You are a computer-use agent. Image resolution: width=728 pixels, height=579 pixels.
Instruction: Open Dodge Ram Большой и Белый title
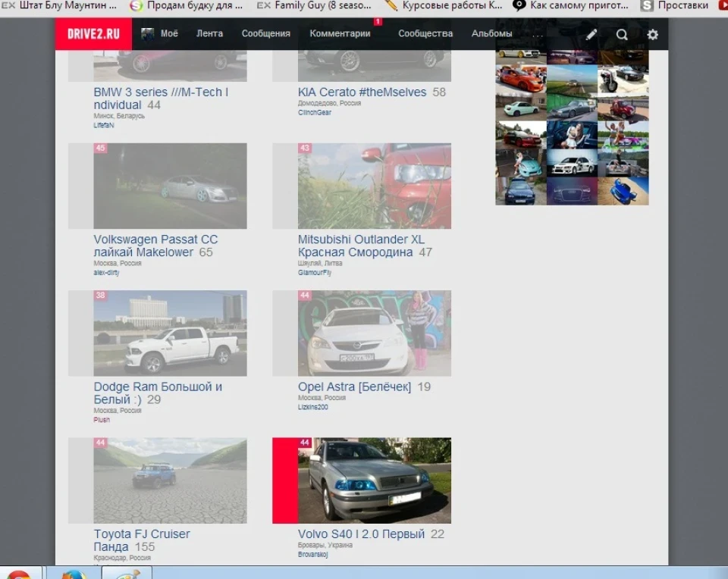pyautogui.click(x=158, y=393)
